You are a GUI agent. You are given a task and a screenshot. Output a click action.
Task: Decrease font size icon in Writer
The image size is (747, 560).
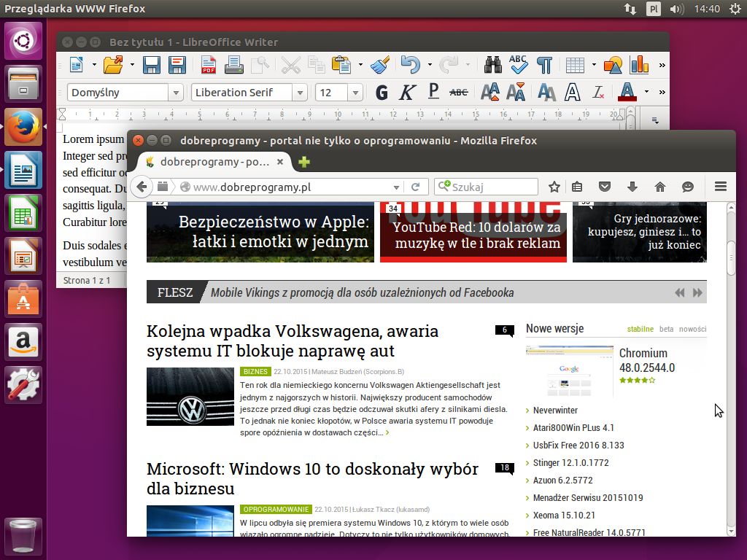click(516, 92)
